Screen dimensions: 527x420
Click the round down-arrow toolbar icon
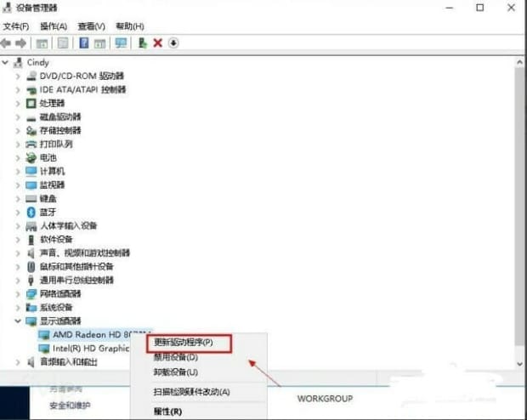click(173, 43)
